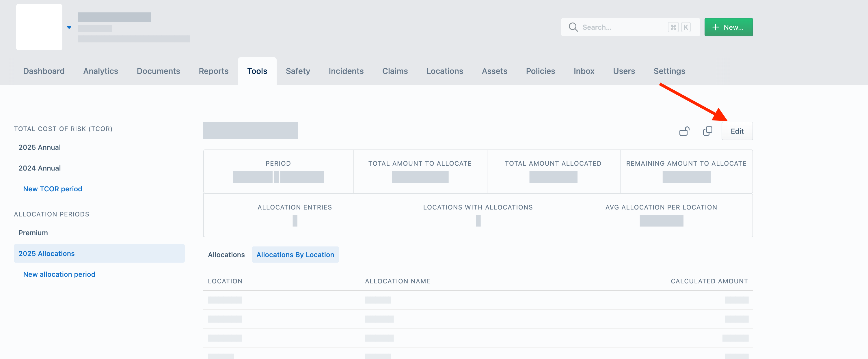Click the CALCULATED AMOUNT column header
The width and height of the screenshot is (868, 359).
point(709,281)
